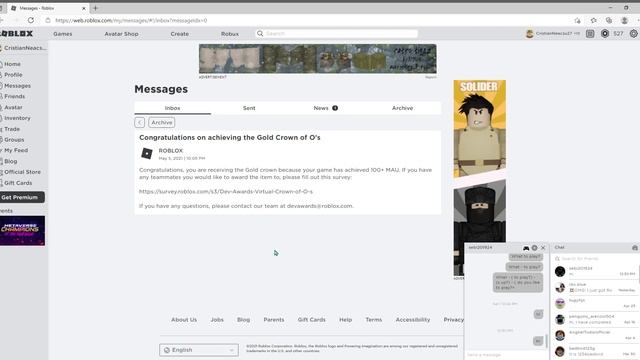Open the survey.roblox.com link

tap(226, 191)
